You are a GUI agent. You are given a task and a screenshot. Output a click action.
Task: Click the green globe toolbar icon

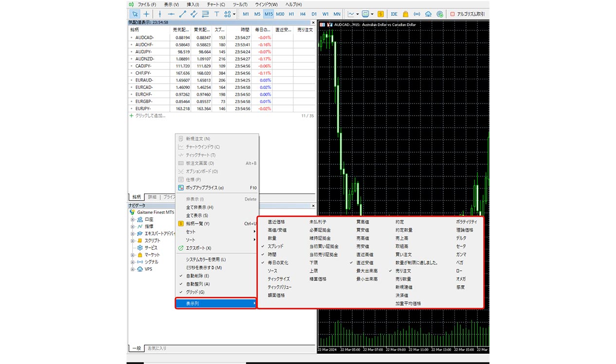point(440,14)
